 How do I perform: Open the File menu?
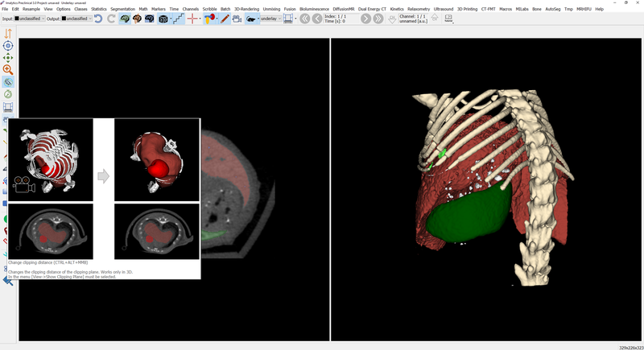click(5, 9)
